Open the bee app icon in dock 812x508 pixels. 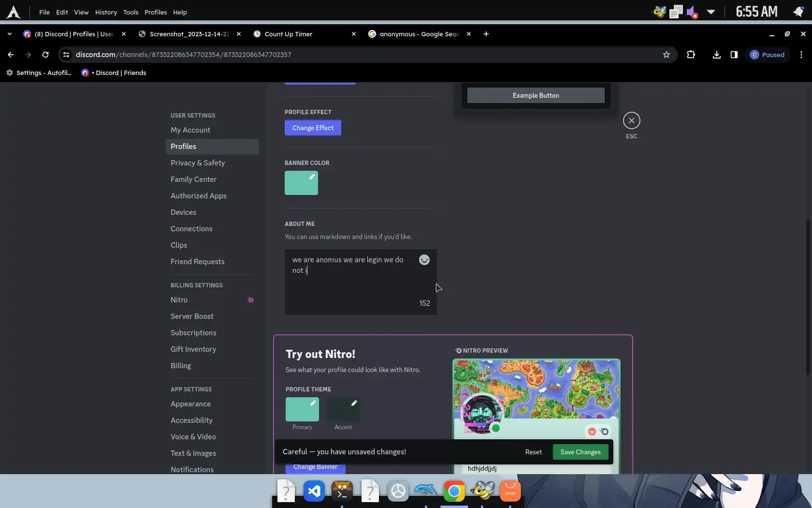pos(482,491)
